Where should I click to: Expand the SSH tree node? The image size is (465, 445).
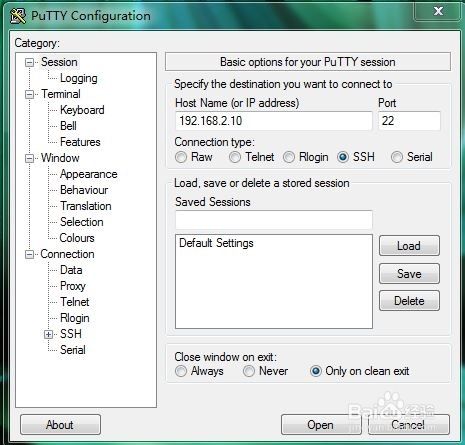[x=48, y=334]
